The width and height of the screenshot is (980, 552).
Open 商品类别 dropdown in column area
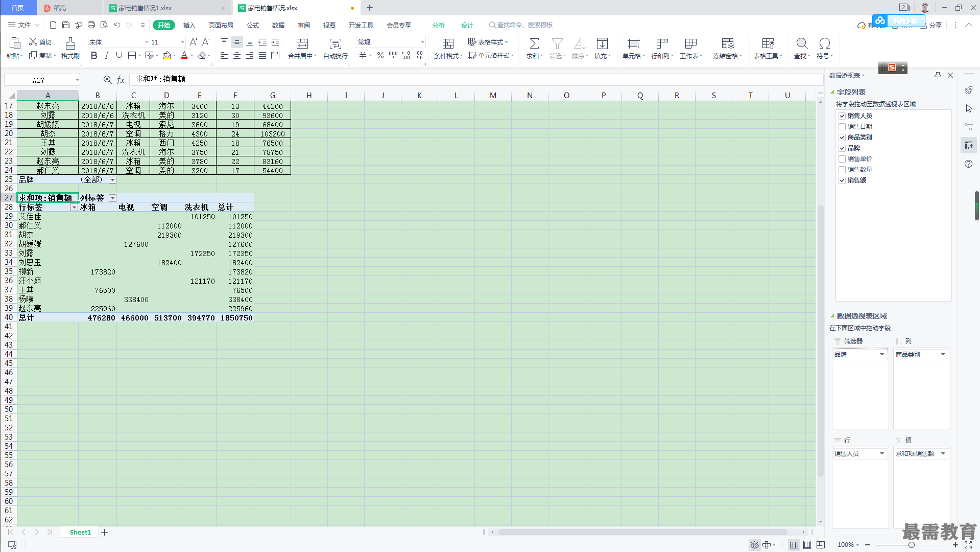[x=943, y=355]
